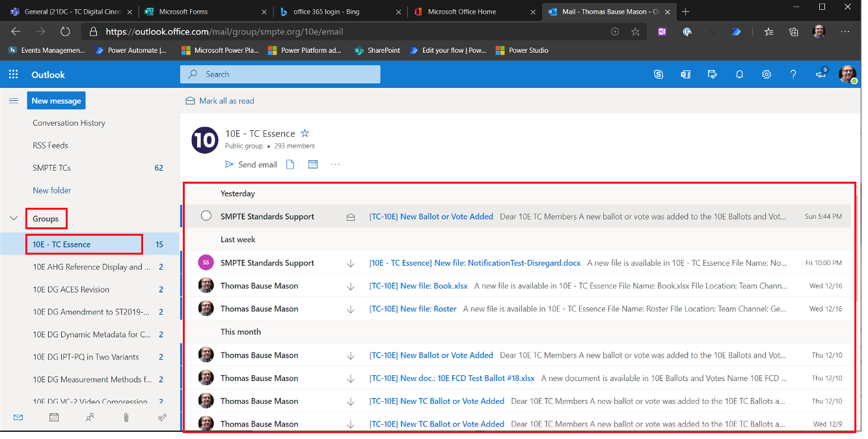Select the SMPTE Standards Support message circle
Viewport: 868px width, 439px height.
click(206, 216)
